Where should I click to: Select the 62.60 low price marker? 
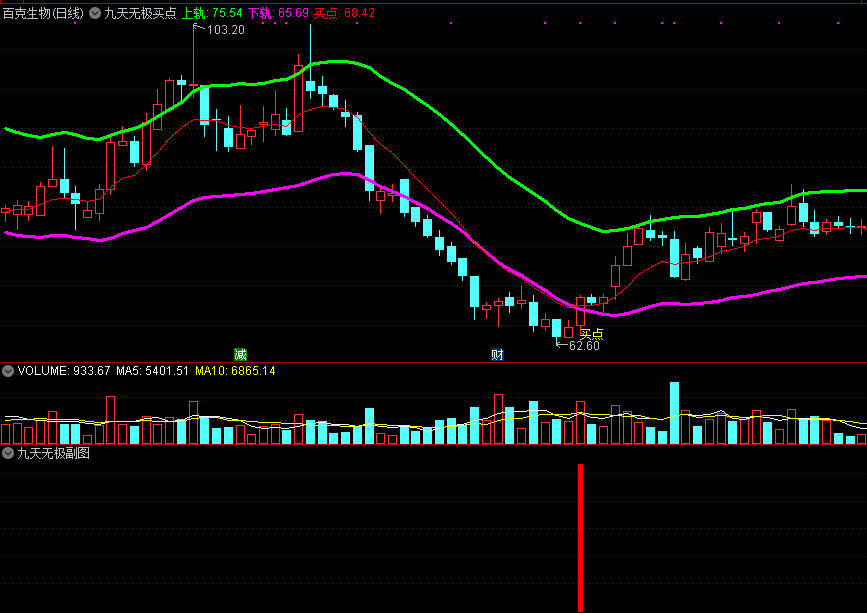[584, 346]
